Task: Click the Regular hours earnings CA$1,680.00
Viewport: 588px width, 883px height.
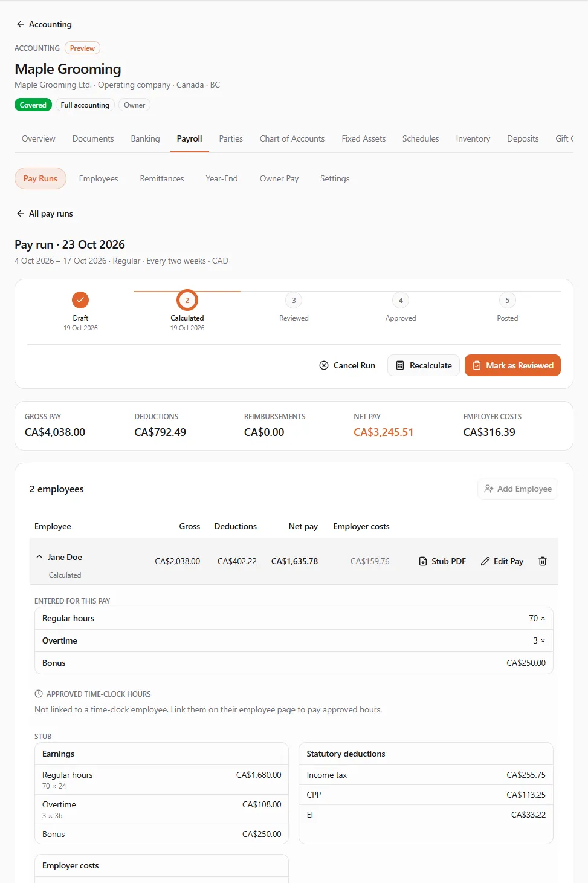Action: point(259,775)
